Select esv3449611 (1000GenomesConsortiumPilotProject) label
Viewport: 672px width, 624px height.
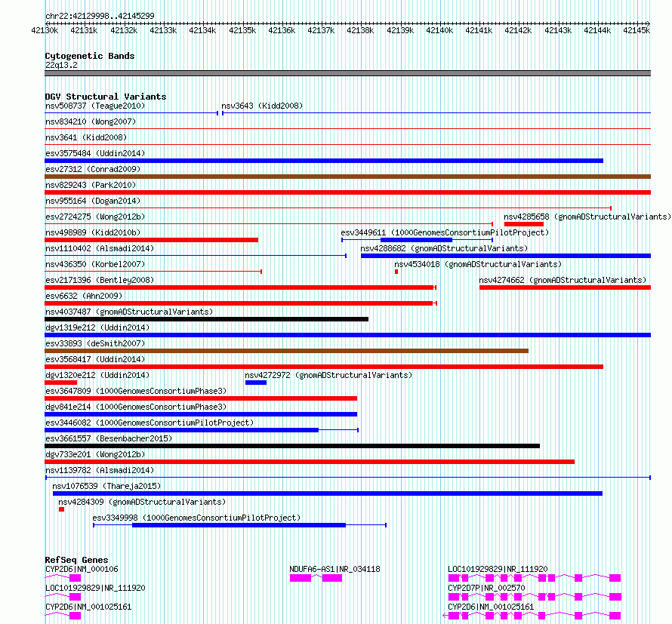click(445, 232)
